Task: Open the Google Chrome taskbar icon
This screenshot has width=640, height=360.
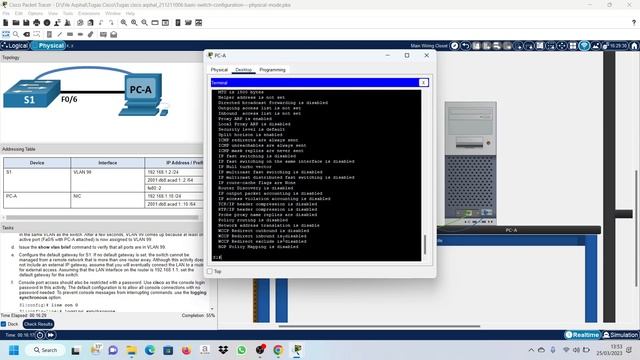Action: click(x=278, y=350)
